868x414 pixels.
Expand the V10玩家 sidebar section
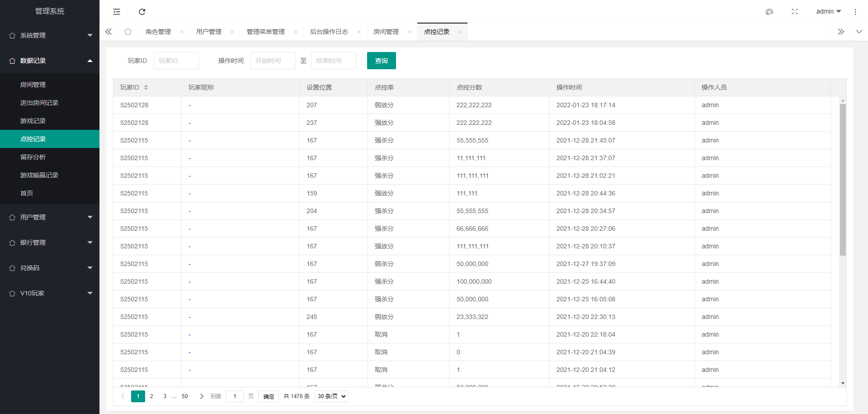pos(50,293)
